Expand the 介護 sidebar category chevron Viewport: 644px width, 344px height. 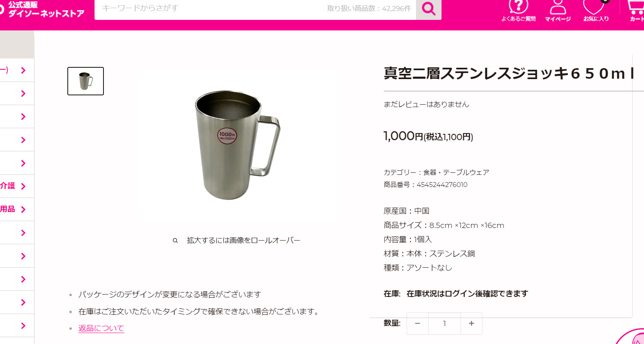tap(23, 186)
